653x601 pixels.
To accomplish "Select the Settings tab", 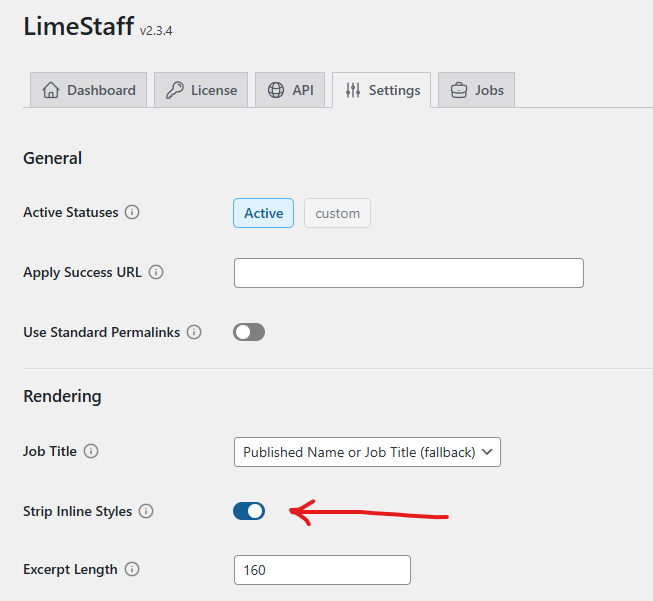I will point(382,90).
